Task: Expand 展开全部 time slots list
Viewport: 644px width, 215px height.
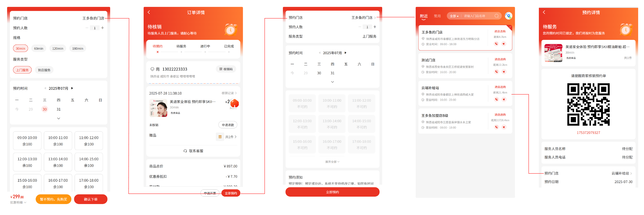Action: pyautogui.click(x=332, y=162)
